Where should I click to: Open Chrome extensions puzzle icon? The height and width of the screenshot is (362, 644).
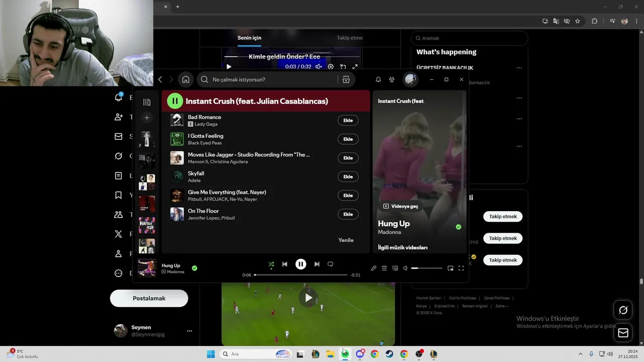595,21
